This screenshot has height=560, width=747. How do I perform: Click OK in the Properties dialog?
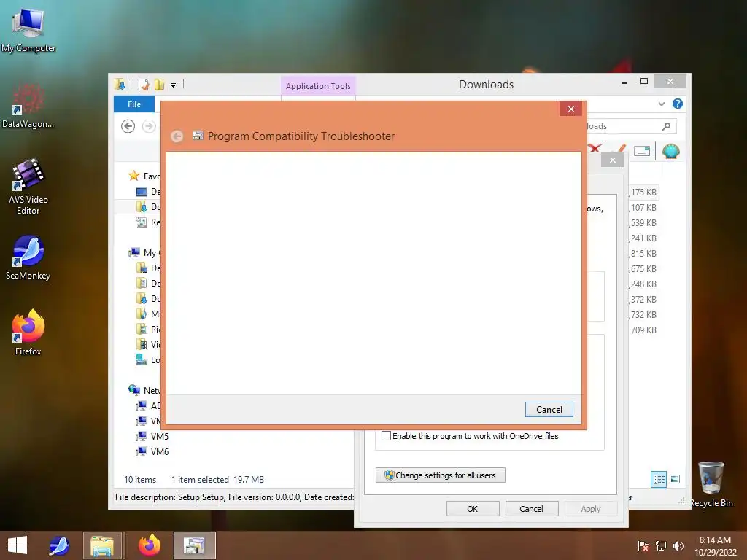tap(473, 509)
